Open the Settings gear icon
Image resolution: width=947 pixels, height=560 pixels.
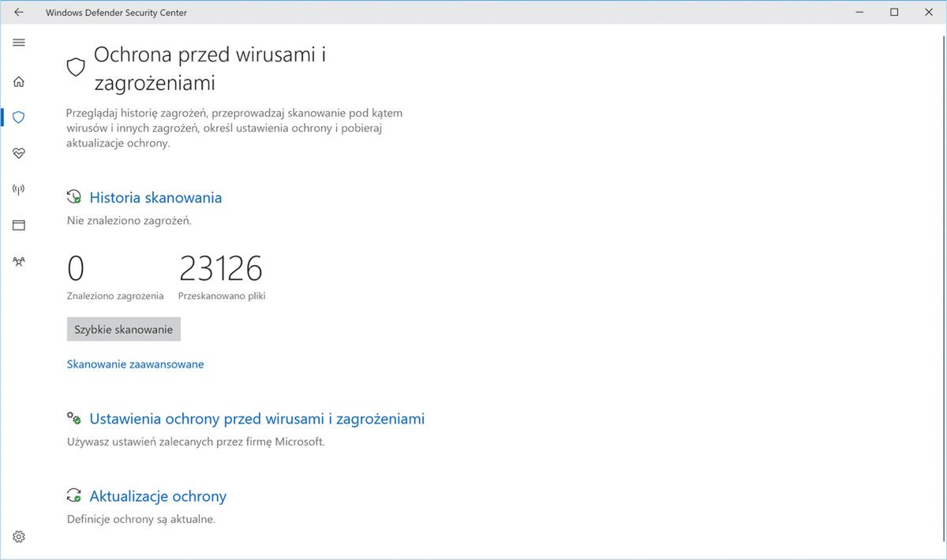click(19, 536)
